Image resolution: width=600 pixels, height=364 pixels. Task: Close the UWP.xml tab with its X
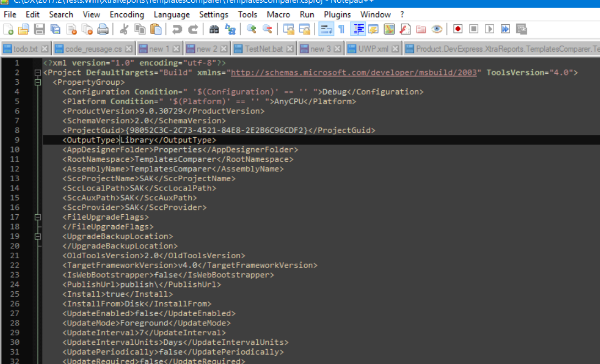coord(394,48)
